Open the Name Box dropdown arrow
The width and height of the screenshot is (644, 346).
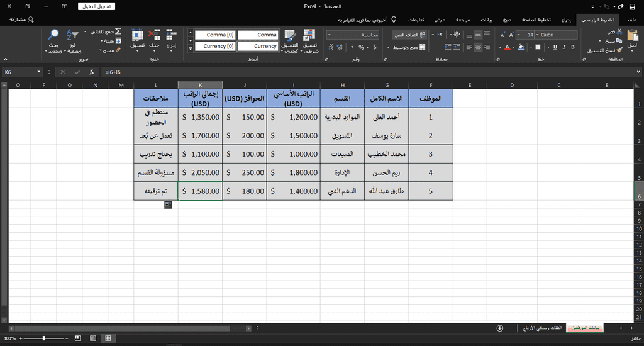39,72
